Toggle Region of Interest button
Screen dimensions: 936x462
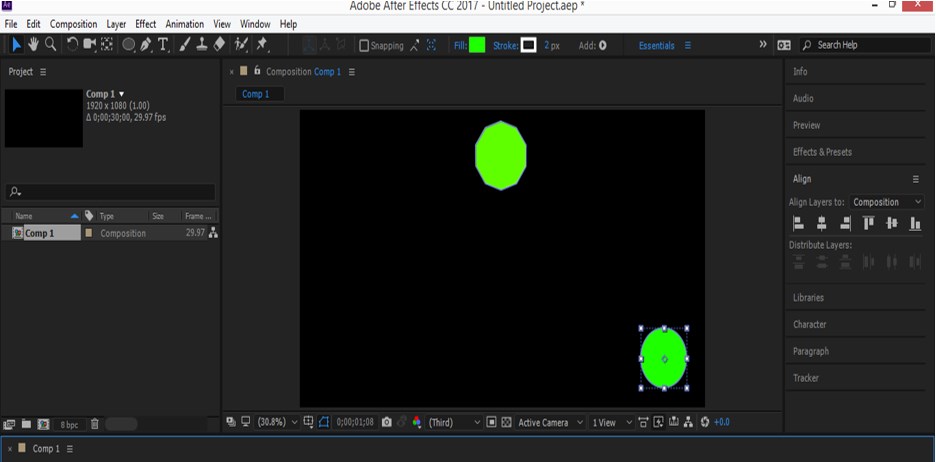[491, 422]
